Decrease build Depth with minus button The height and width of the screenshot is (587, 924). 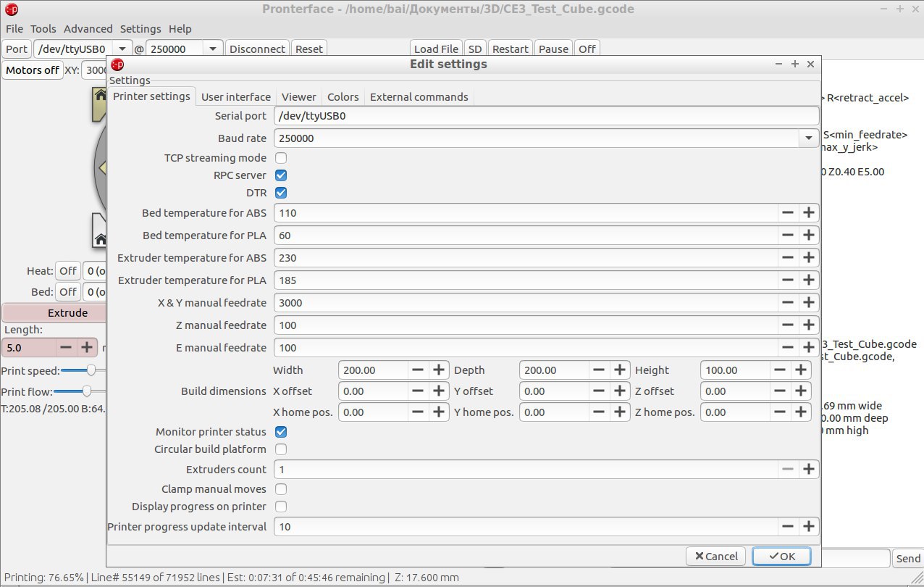tap(599, 370)
